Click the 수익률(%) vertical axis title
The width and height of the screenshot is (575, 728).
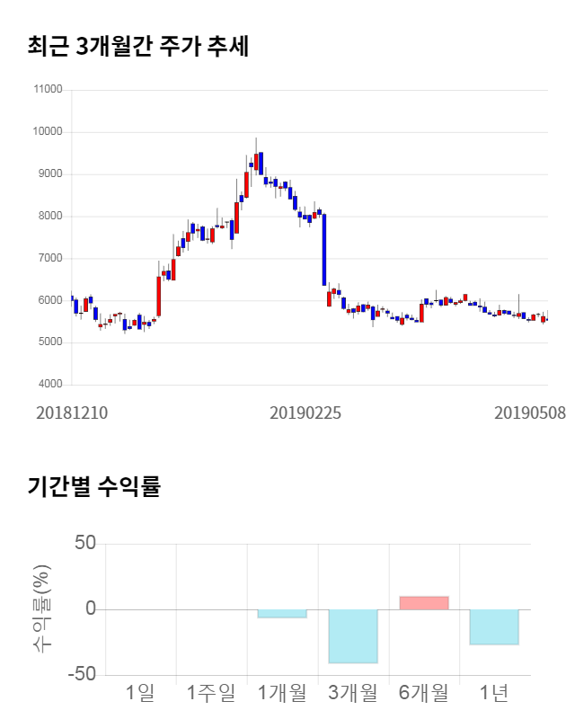pyautogui.click(x=42, y=608)
